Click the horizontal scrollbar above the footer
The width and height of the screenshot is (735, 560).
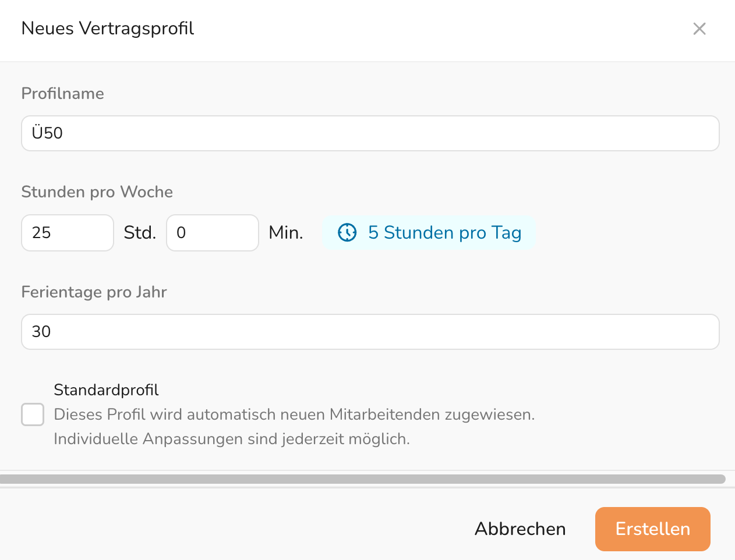362,479
